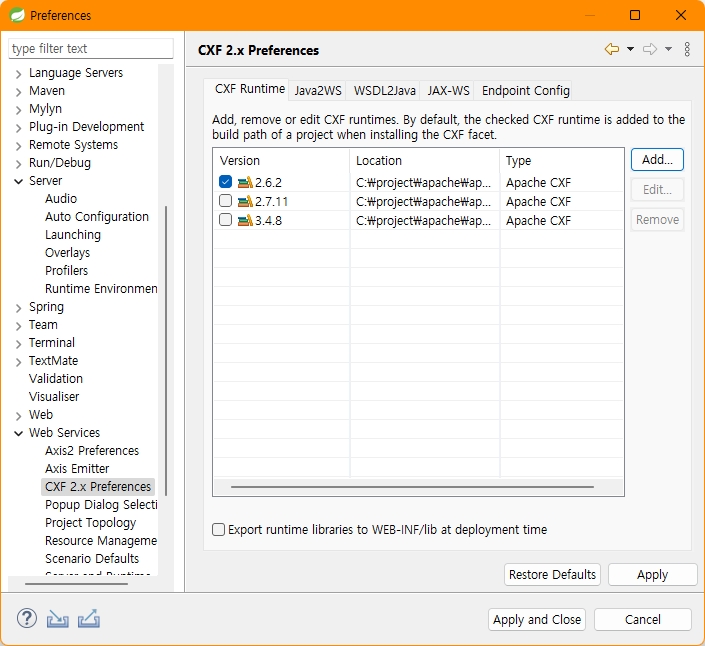705x646 pixels.
Task: Click the Spring leaf icon in title bar
Action: [17, 15]
